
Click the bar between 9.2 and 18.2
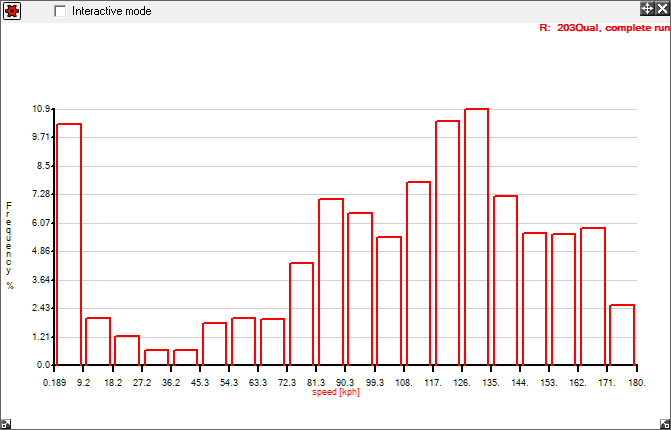point(98,341)
